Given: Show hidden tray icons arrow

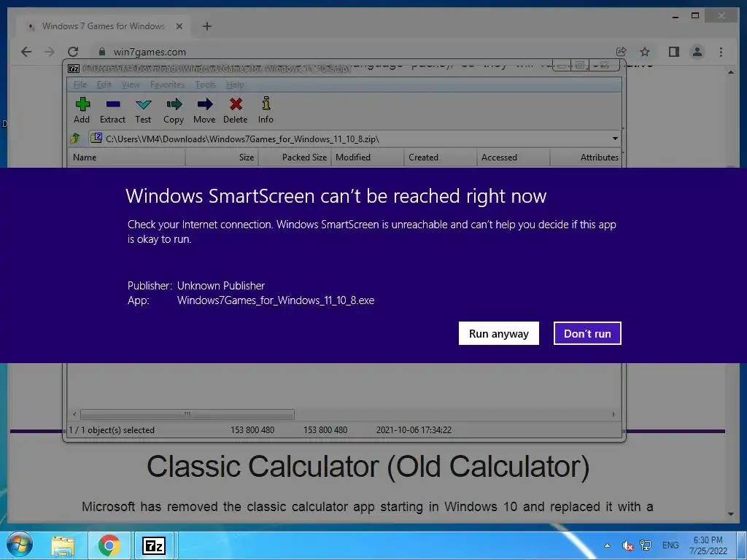Looking at the screenshot, I should [607, 545].
